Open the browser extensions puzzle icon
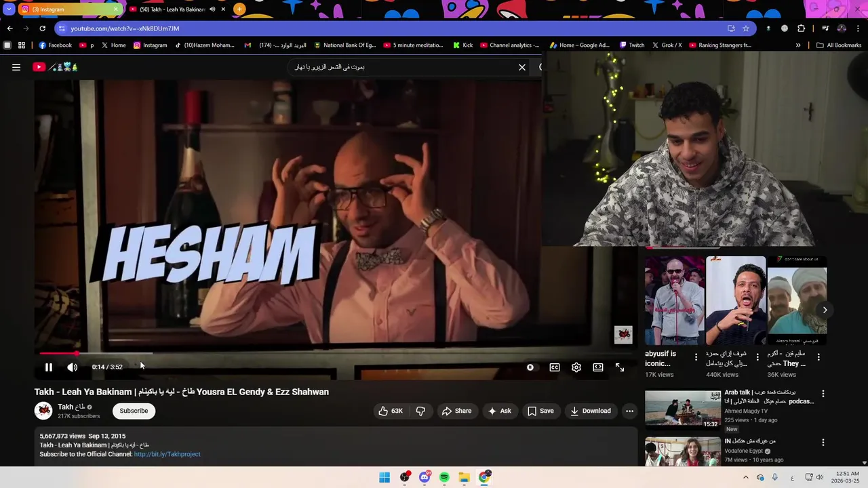Screen dimensions: 868x488 click(801, 28)
